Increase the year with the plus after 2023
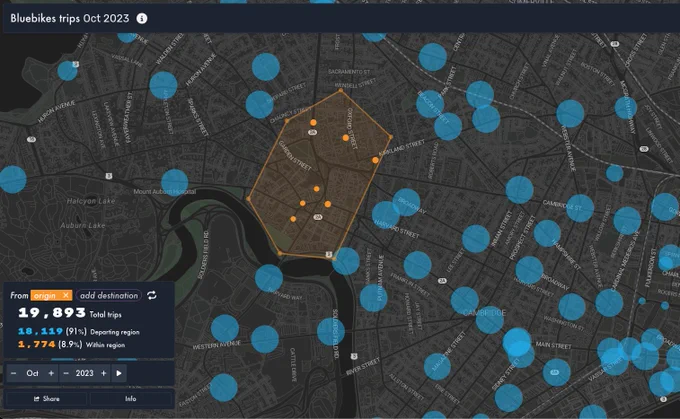 [x=104, y=373]
